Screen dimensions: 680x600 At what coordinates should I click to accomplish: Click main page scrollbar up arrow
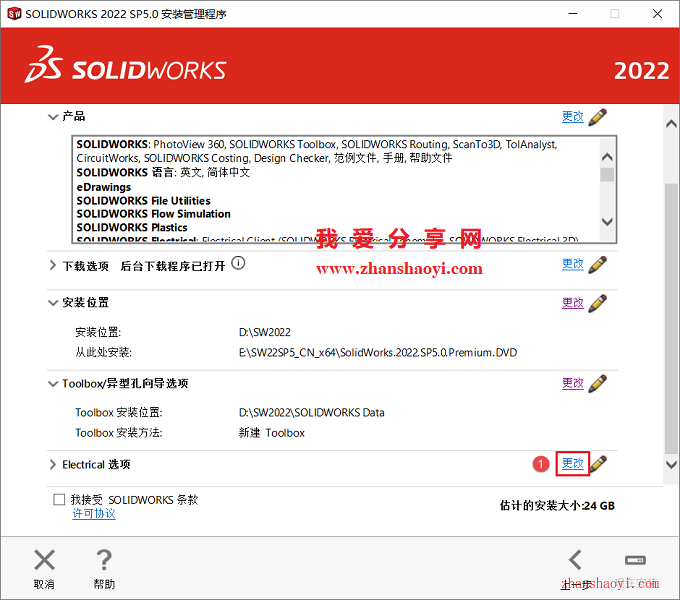point(671,124)
